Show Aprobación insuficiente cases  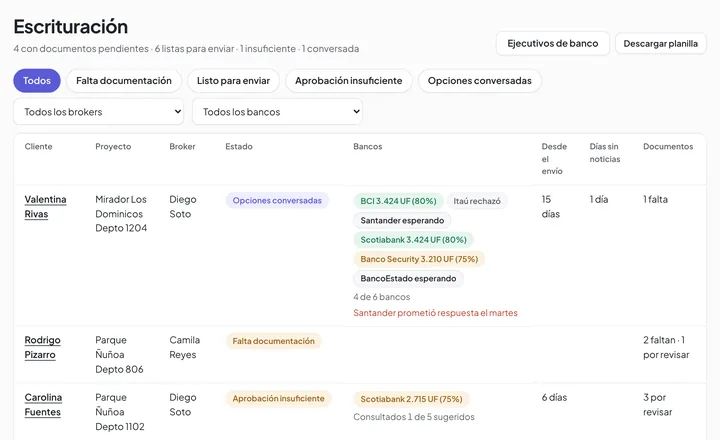point(349,81)
